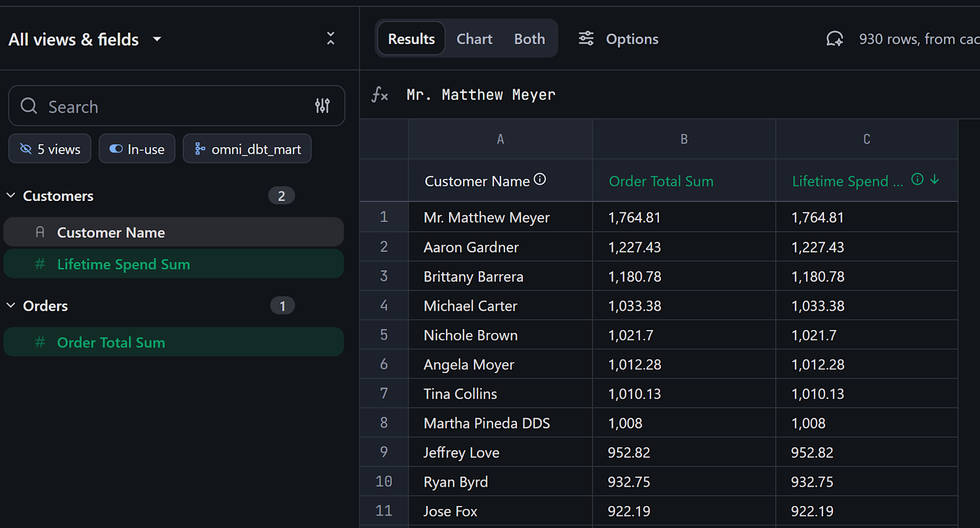Switch to the Chart tab
This screenshot has width=980, height=528.
coord(474,39)
